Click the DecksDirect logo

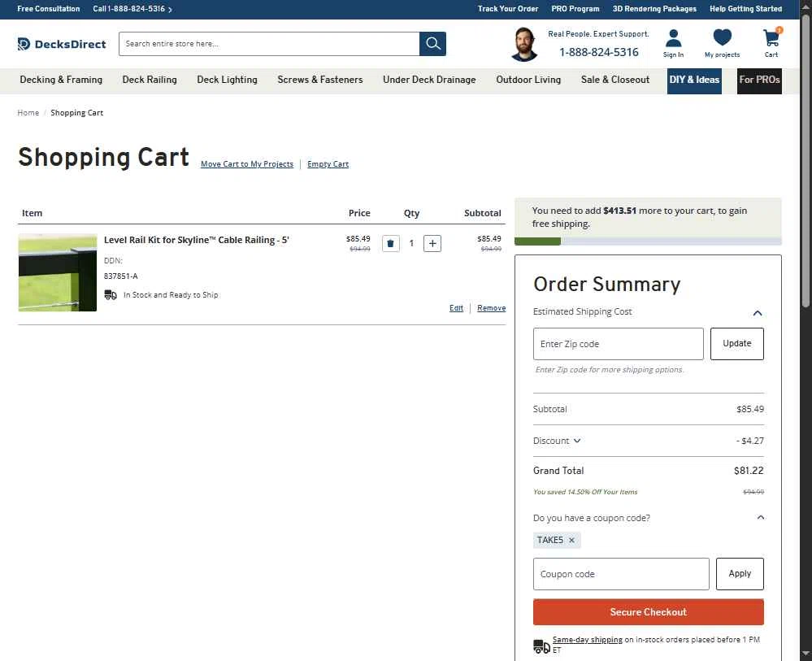[62, 44]
